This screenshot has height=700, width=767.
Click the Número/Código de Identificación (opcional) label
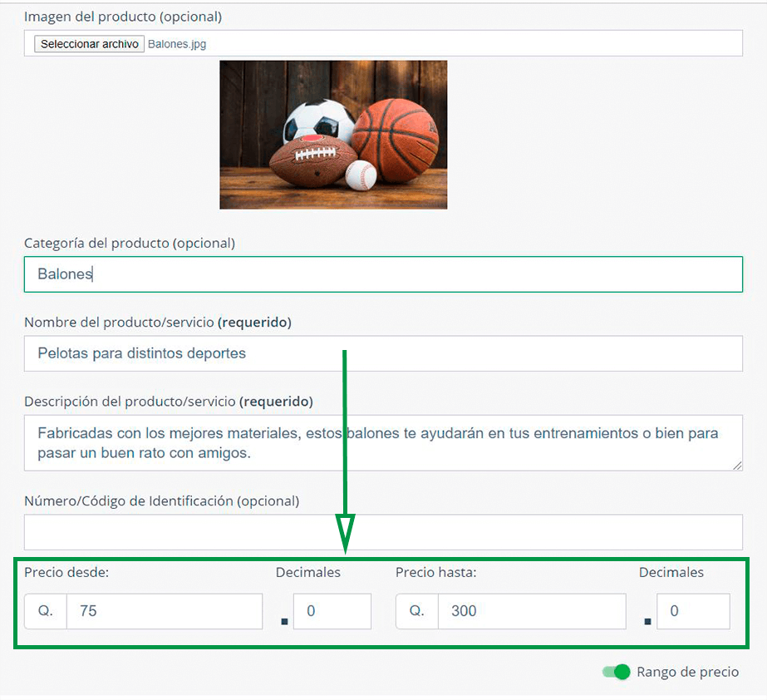pyautogui.click(x=162, y=501)
